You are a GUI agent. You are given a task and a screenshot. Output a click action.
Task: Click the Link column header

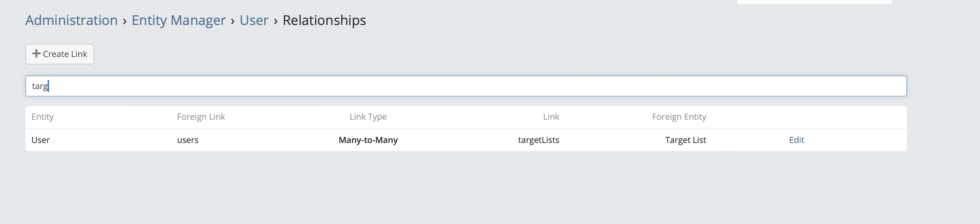(x=551, y=117)
